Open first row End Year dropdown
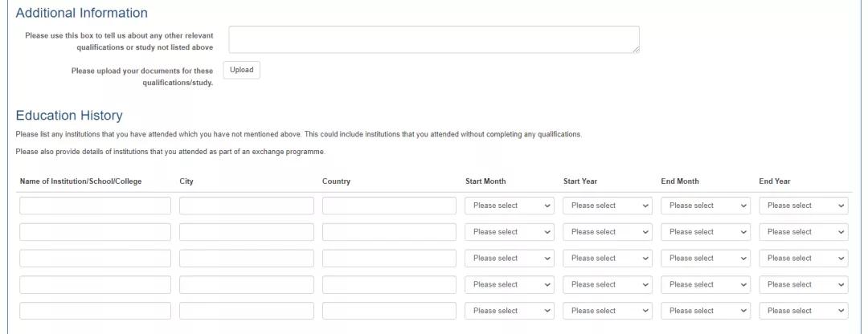The image size is (868, 334). coord(804,206)
